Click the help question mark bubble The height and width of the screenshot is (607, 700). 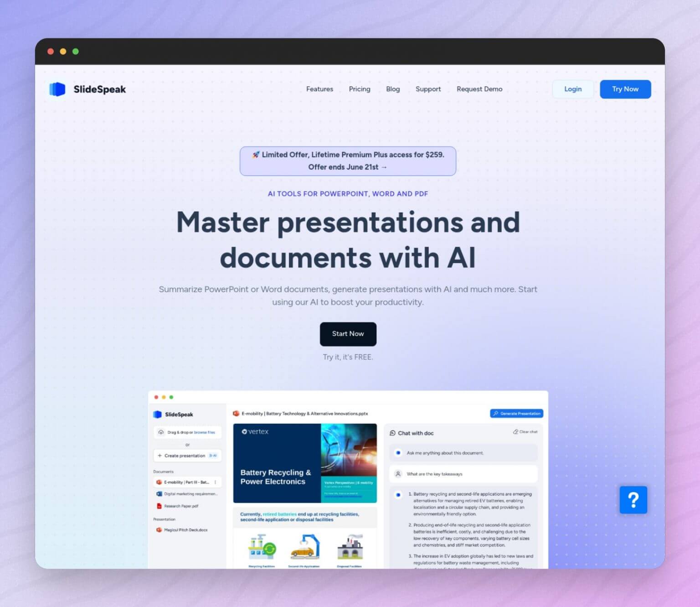click(633, 500)
